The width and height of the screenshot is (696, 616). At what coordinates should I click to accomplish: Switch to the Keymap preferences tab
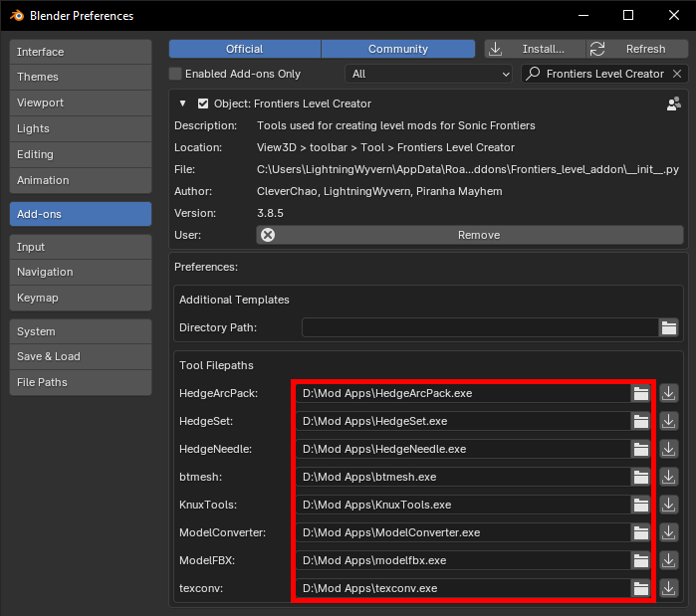point(81,298)
